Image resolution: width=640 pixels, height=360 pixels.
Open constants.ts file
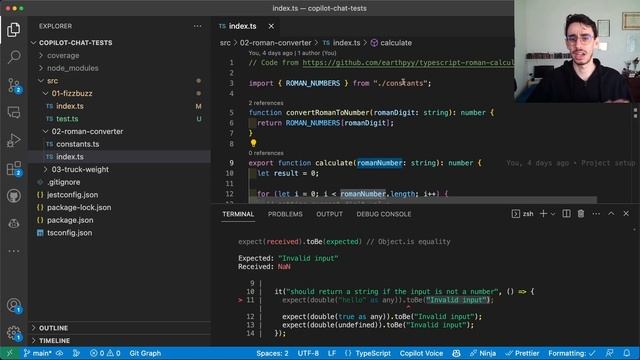coord(78,144)
